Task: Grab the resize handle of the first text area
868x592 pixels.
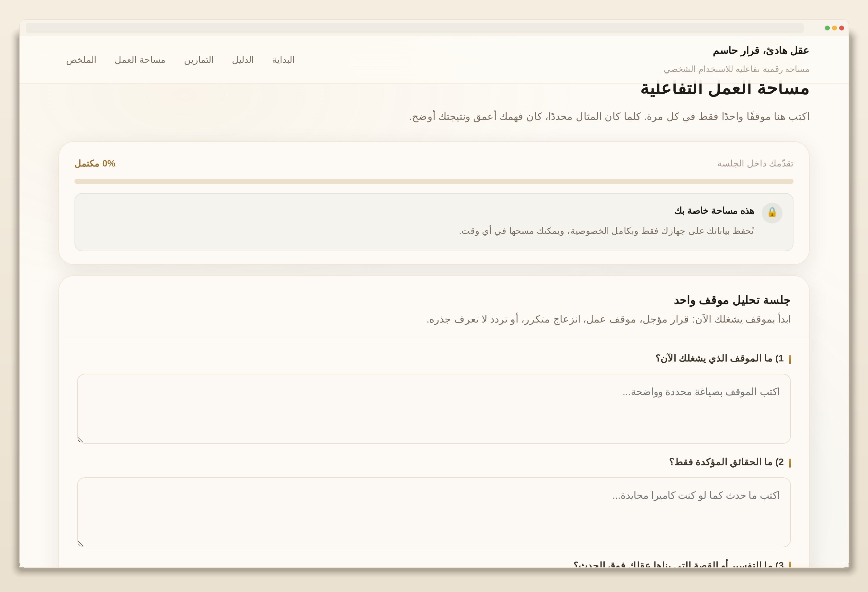Action: click(80, 440)
